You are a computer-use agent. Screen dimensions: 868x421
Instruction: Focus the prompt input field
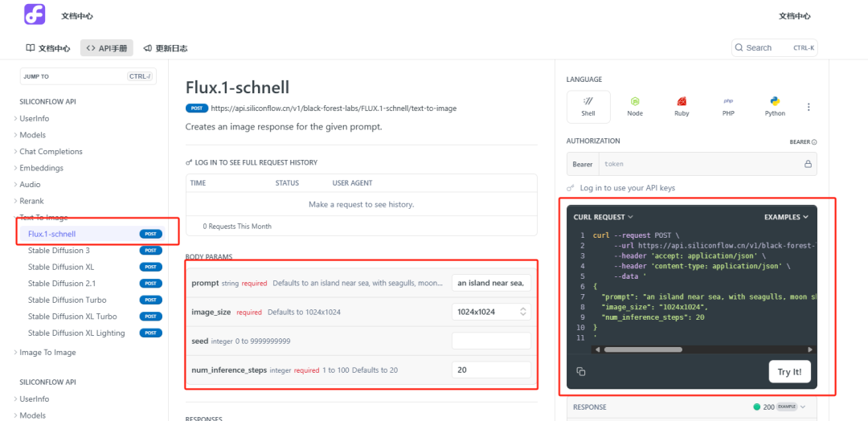[x=491, y=284]
